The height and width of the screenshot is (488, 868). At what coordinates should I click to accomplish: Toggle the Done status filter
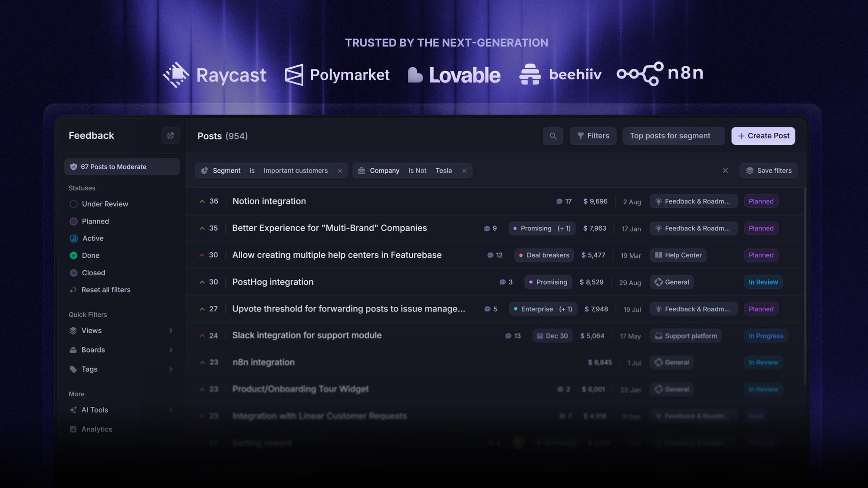click(x=90, y=255)
